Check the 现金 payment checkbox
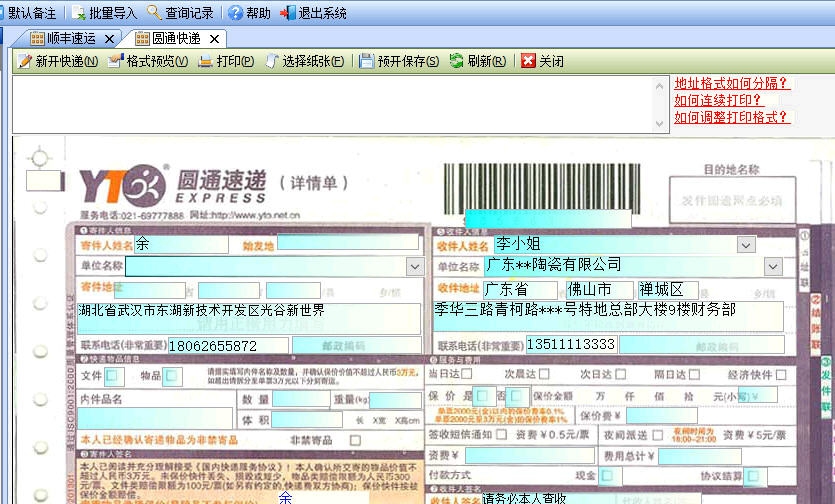This screenshot has height=504, width=835. click(x=608, y=475)
